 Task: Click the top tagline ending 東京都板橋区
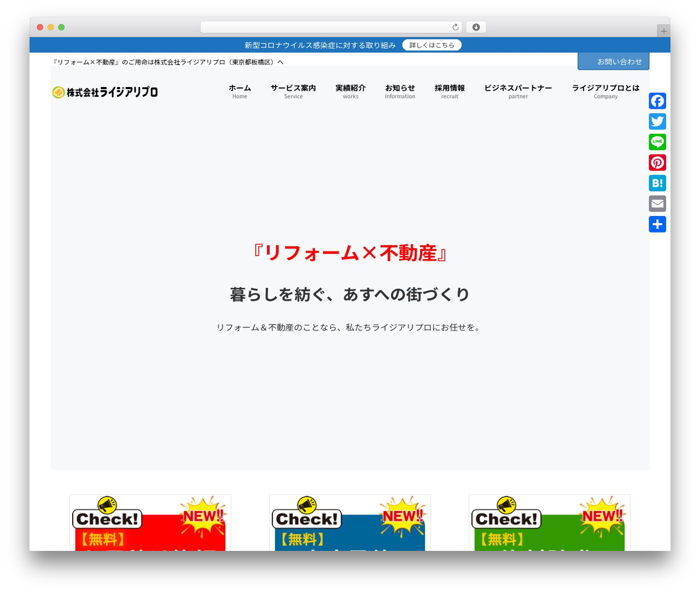tap(168, 62)
